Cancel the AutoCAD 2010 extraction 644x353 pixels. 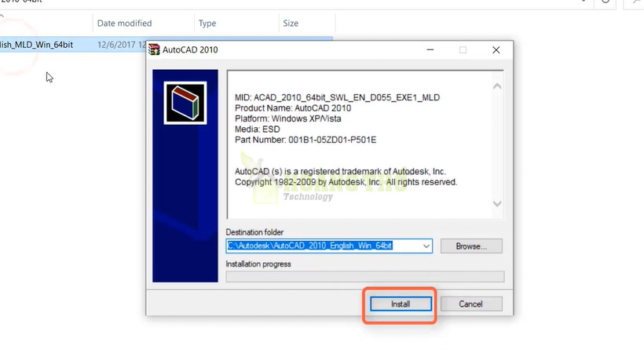point(470,304)
